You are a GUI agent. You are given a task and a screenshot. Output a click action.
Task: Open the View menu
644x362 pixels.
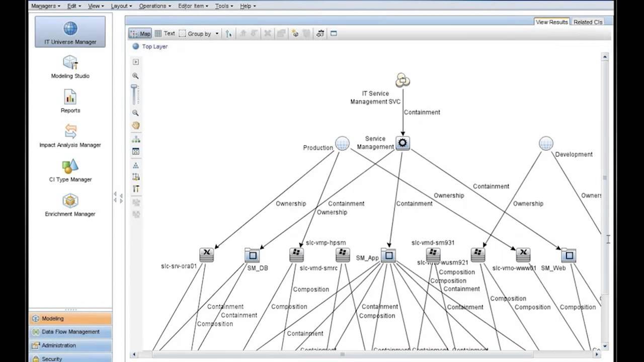96,6
